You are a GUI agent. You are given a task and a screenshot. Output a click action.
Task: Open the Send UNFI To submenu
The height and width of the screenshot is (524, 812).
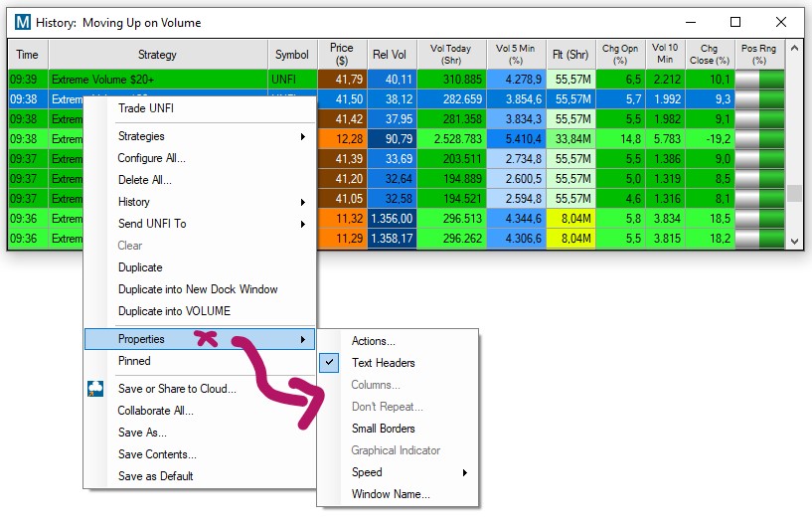pyautogui.click(x=151, y=224)
